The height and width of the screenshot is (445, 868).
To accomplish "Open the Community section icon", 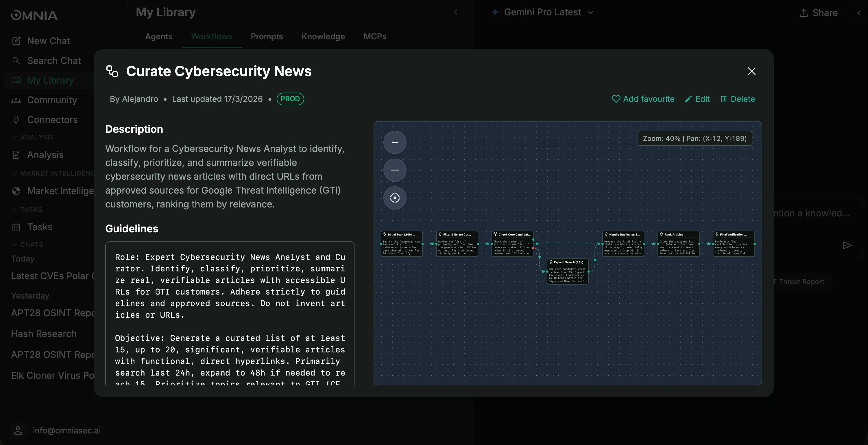I will [x=16, y=100].
